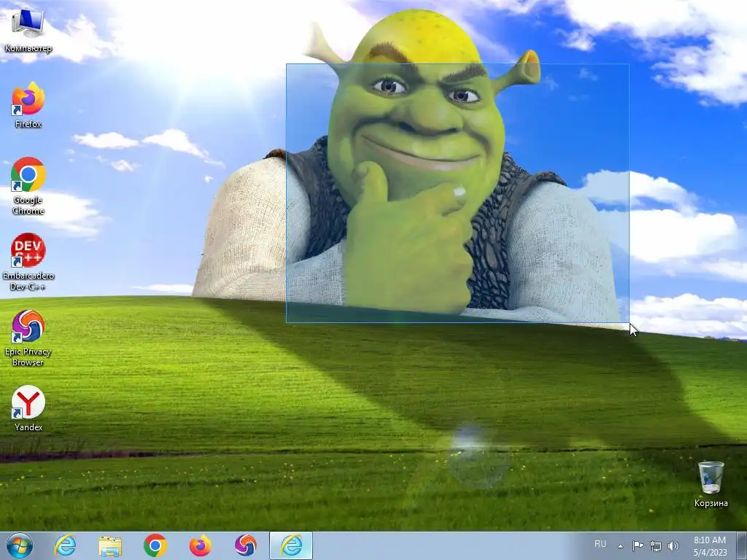
Task: Select the Google Chrome desktop shortcut
Action: coord(28,186)
